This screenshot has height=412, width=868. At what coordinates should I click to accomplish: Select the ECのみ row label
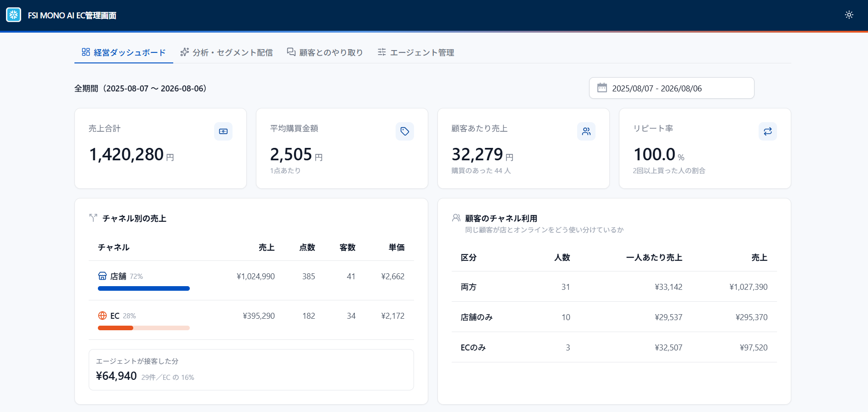pyautogui.click(x=473, y=347)
